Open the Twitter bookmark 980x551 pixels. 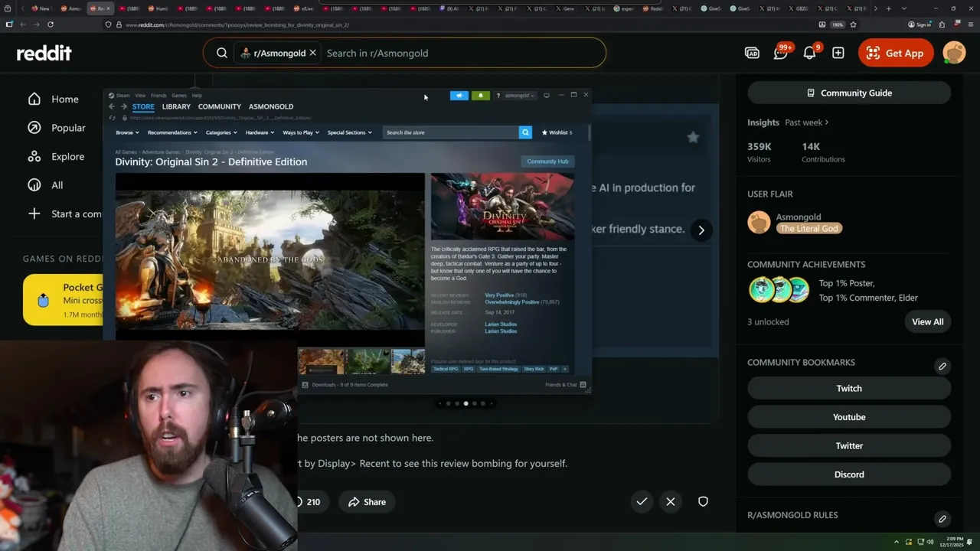pos(849,445)
